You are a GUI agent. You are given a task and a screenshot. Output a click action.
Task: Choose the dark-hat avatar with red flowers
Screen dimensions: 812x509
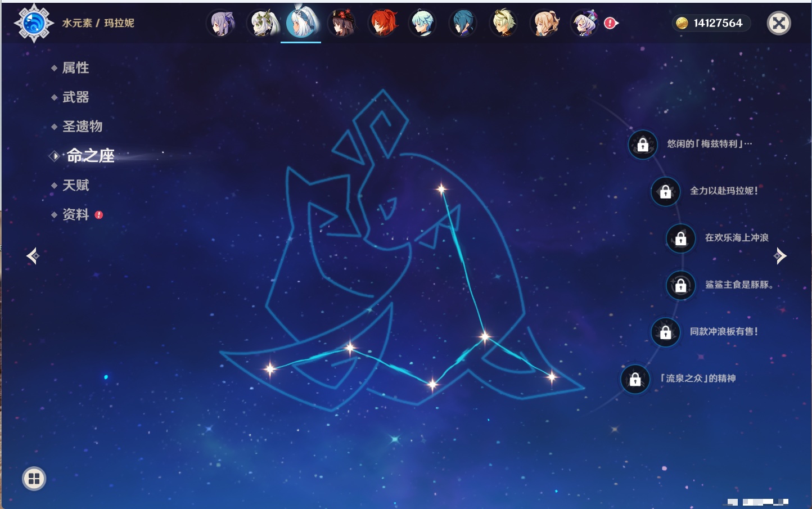342,23
